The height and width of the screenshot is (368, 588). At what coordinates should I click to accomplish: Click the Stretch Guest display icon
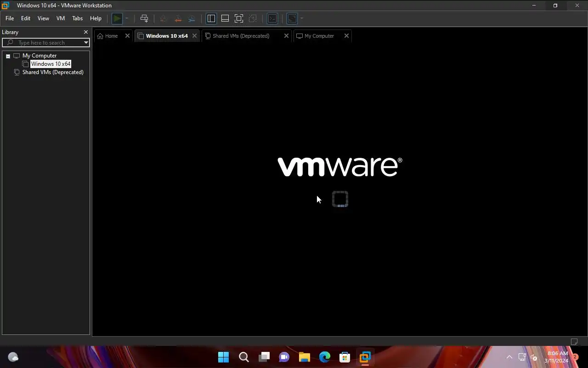pos(292,18)
